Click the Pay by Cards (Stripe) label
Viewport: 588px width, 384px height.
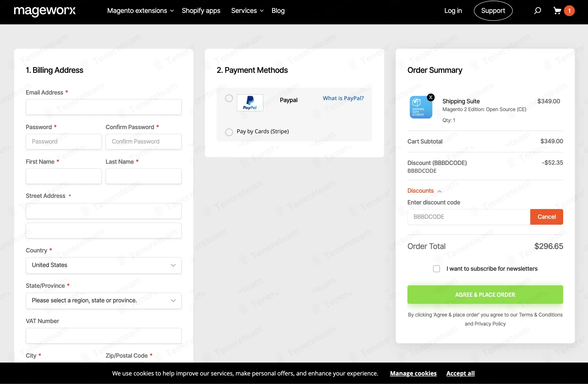[x=263, y=131]
